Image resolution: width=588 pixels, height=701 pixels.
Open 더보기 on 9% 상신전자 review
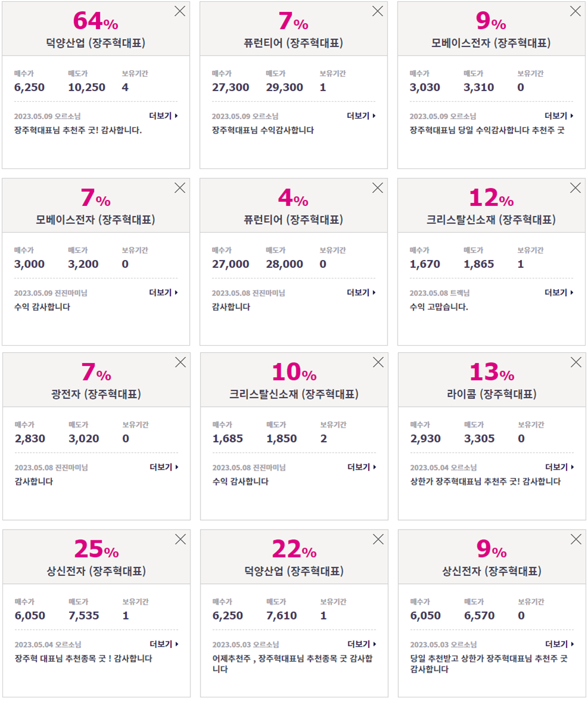point(559,644)
